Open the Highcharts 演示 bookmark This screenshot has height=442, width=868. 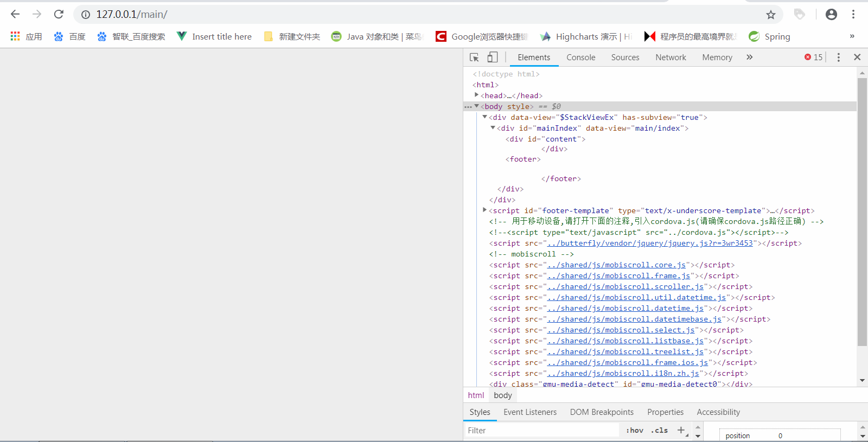[x=586, y=36]
